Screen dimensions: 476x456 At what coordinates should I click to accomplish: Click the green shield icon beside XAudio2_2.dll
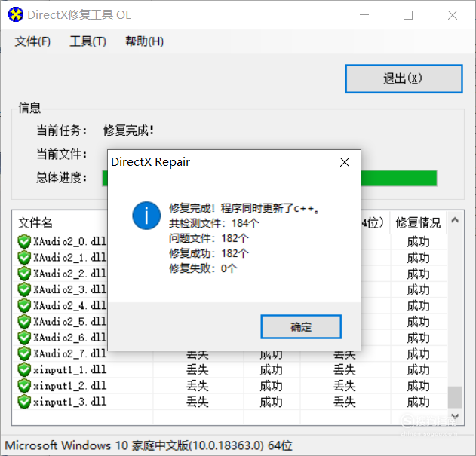(24, 274)
